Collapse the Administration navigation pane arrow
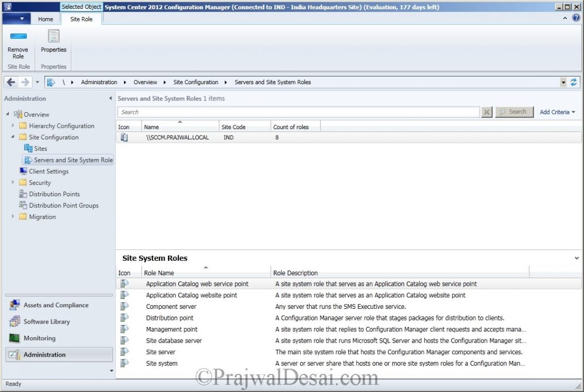The width and height of the screenshot is (584, 392). tap(110, 98)
